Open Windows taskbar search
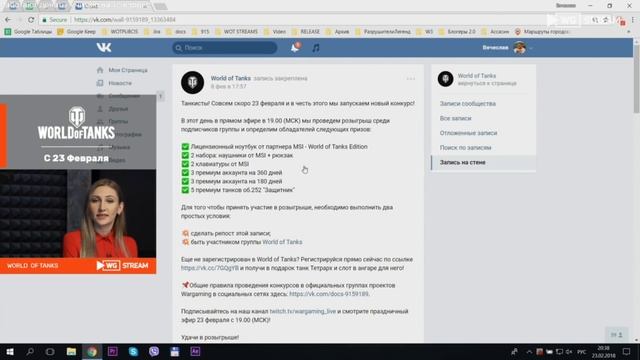The image size is (640, 360). [30, 351]
